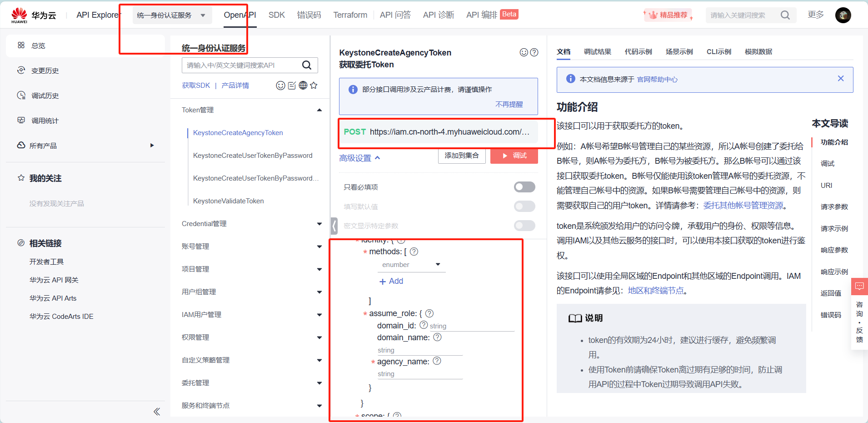The image size is (868, 423).
Task: Click the 精品推荐 badge
Action: (668, 15)
